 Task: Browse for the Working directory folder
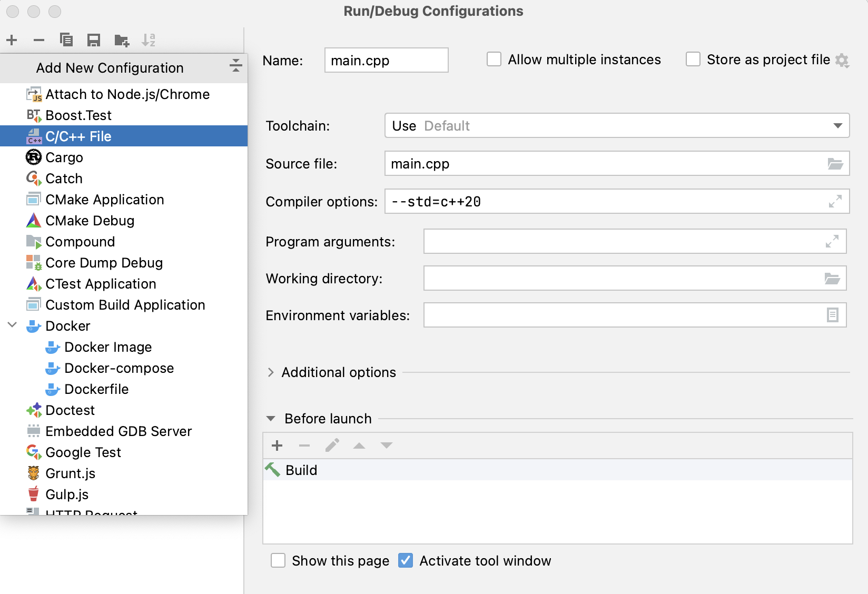pyautogui.click(x=832, y=279)
